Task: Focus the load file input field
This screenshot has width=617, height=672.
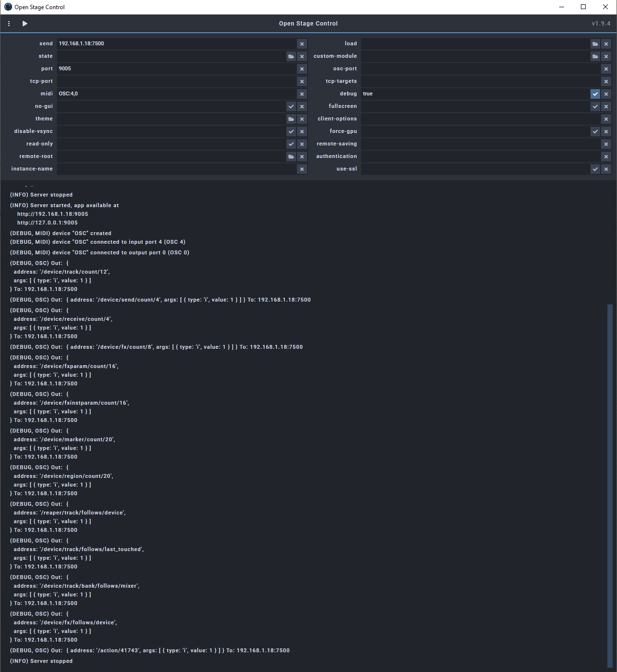Action: pyautogui.click(x=475, y=44)
